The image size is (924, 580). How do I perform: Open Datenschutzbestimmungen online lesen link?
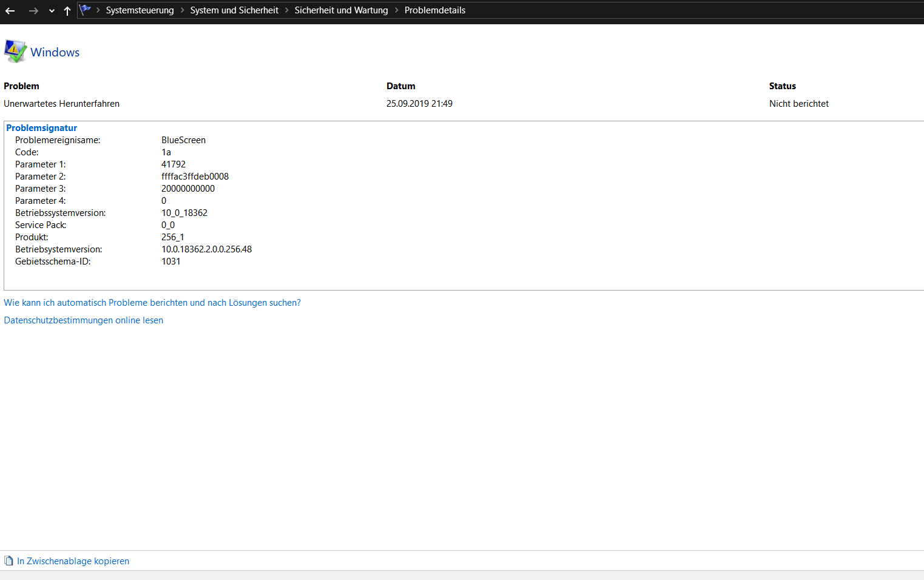click(84, 320)
